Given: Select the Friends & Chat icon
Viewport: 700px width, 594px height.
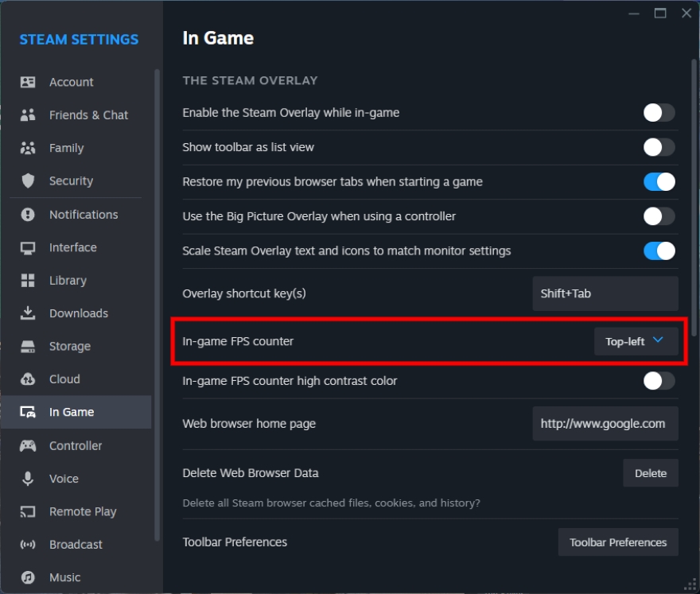Looking at the screenshot, I should pos(28,115).
